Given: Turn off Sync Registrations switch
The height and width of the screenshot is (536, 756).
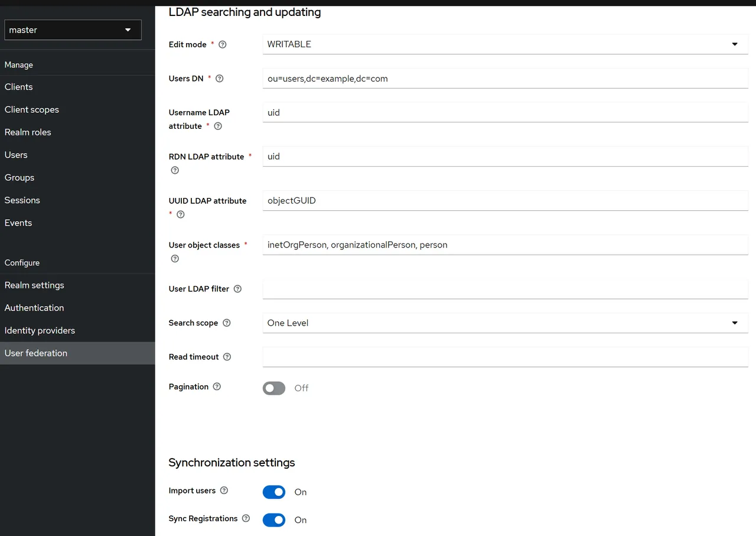Looking at the screenshot, I should 274,520.
